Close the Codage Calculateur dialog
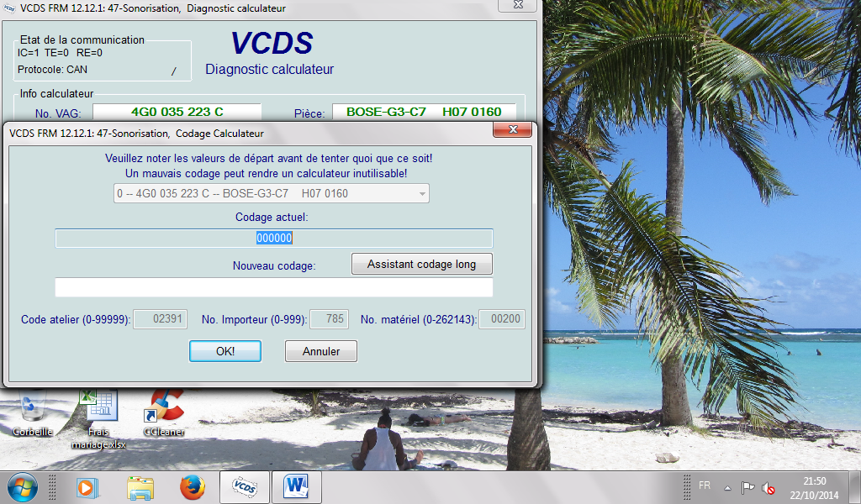861x504 pixels. coord(513,129)
